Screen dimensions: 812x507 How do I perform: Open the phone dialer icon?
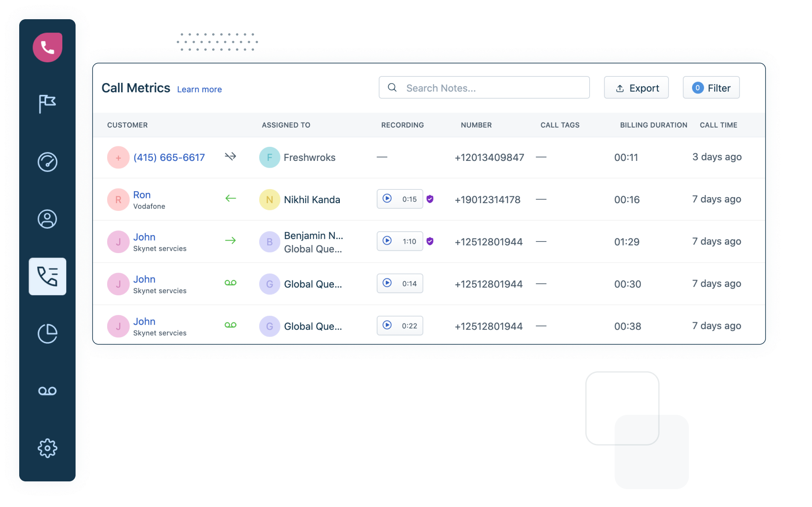(47, 47)
